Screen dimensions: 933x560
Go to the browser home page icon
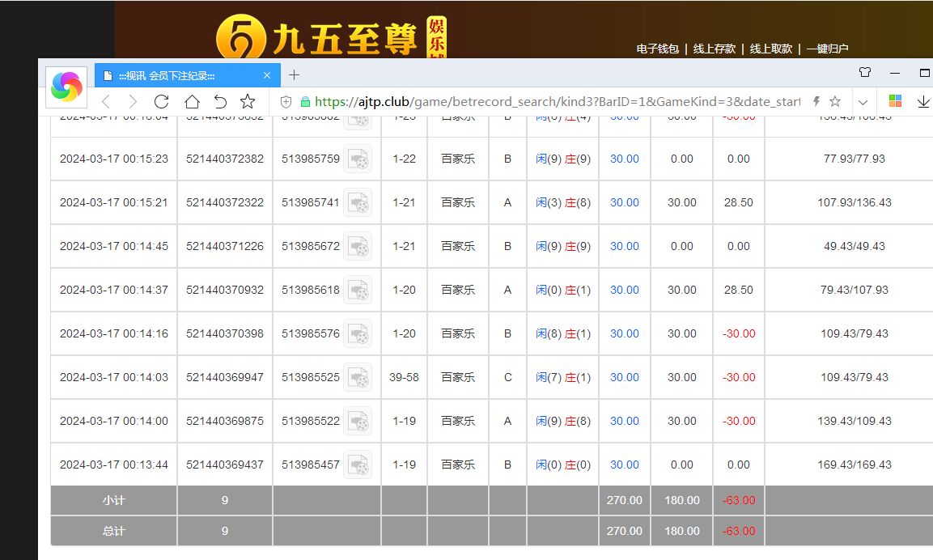pos(191,101)
